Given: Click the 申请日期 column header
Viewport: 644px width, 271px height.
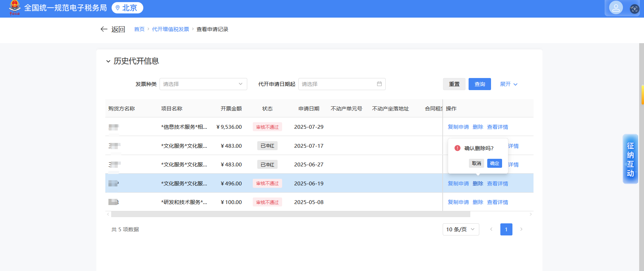Looking at the screenshot, I should [309, 109].
